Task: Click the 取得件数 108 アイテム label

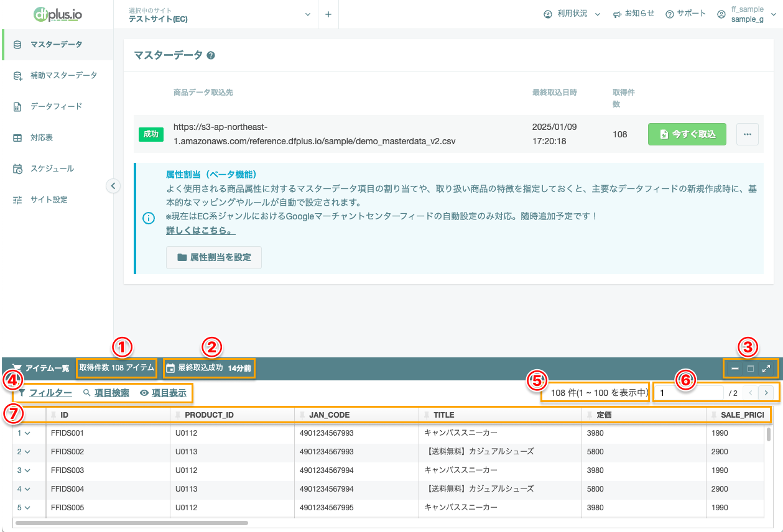Action: coord(116,368)
